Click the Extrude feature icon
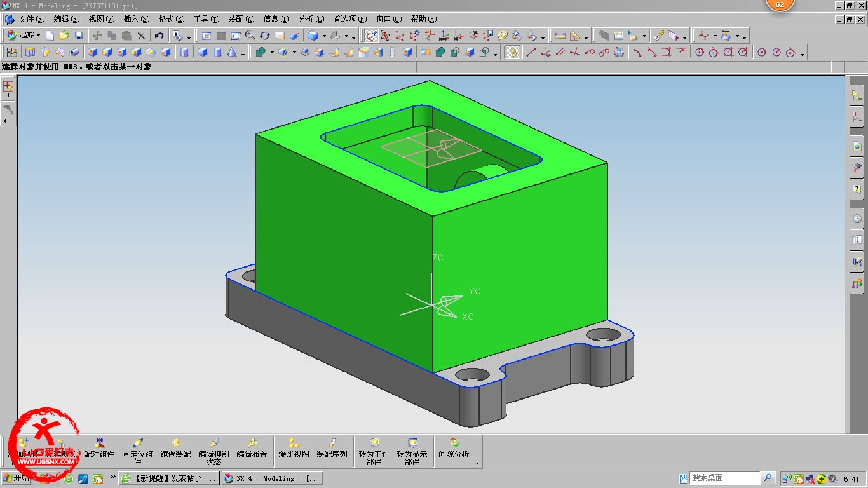This screenshot has width=868, height=488. (30, 52)
